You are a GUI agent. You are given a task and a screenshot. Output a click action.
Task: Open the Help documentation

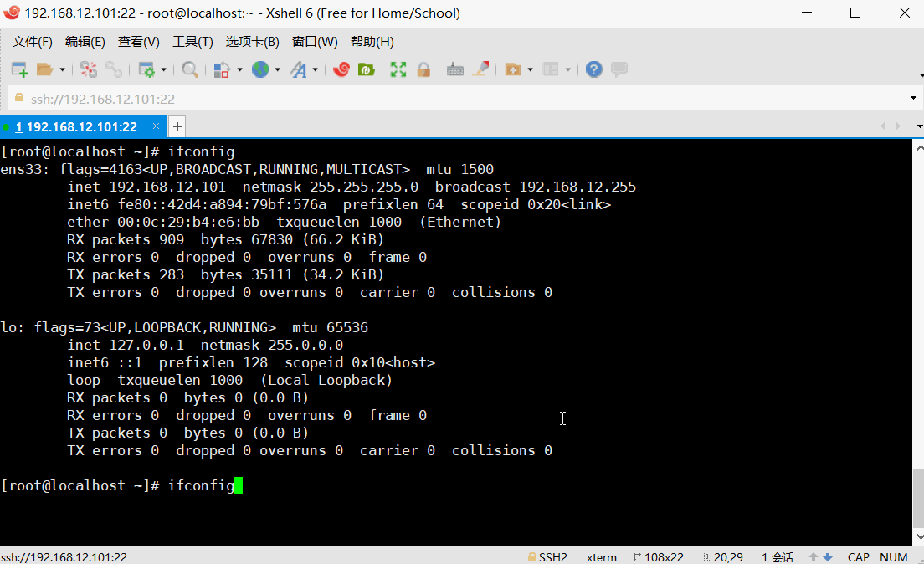(x=593, y=69)
